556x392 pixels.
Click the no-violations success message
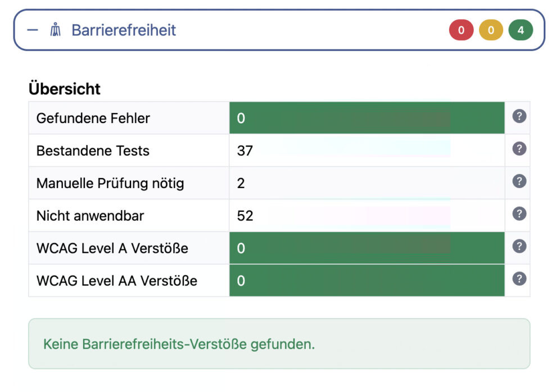[177, 345]
